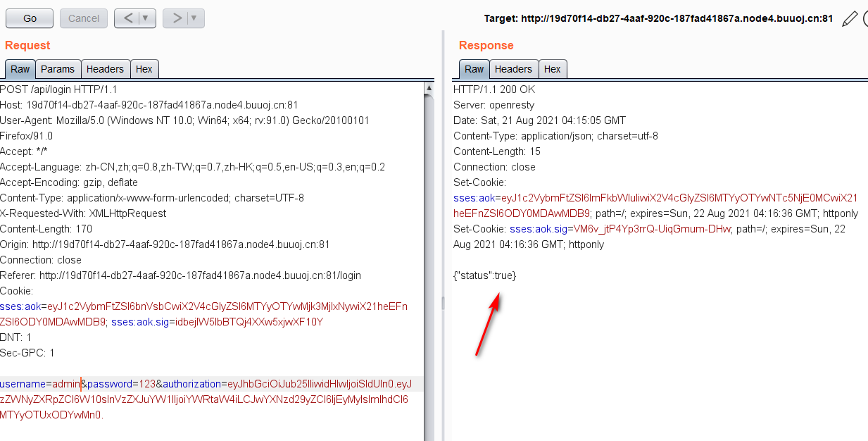Switch to the Response Headers tab

[513, 69]
